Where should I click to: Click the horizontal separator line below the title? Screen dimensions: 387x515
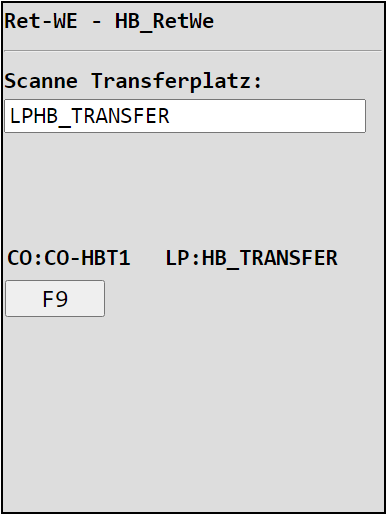click(193, 51)
